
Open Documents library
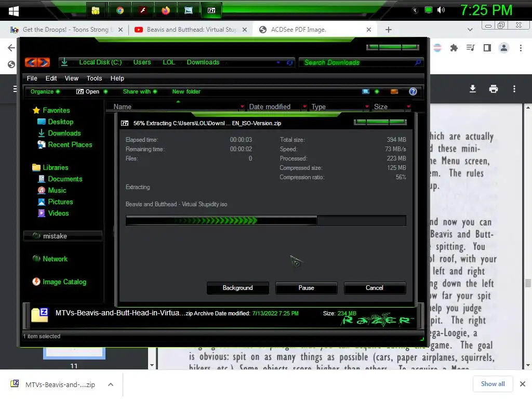[60, 179]
